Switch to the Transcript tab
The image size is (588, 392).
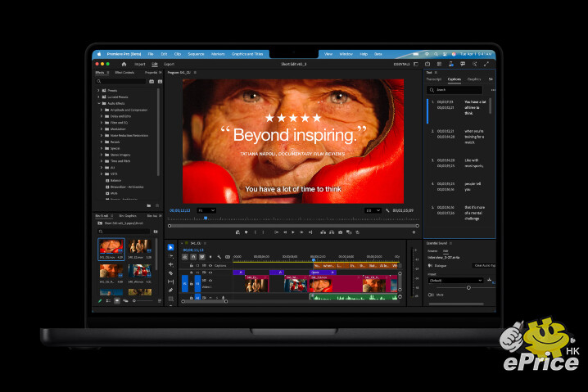434,79
